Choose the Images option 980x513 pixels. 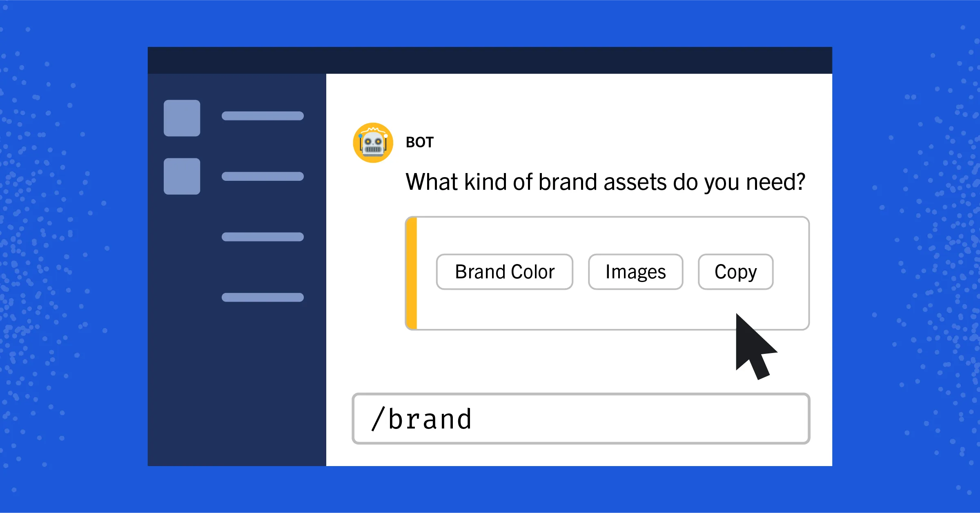635,272
